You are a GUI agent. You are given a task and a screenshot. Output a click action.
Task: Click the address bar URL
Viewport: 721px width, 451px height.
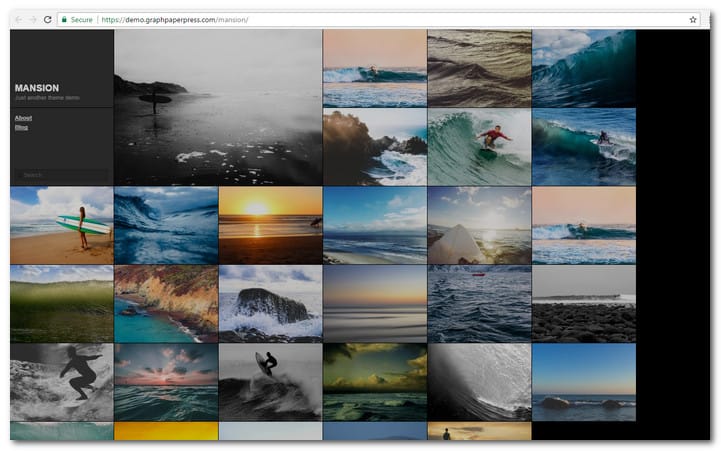[174, 19]
